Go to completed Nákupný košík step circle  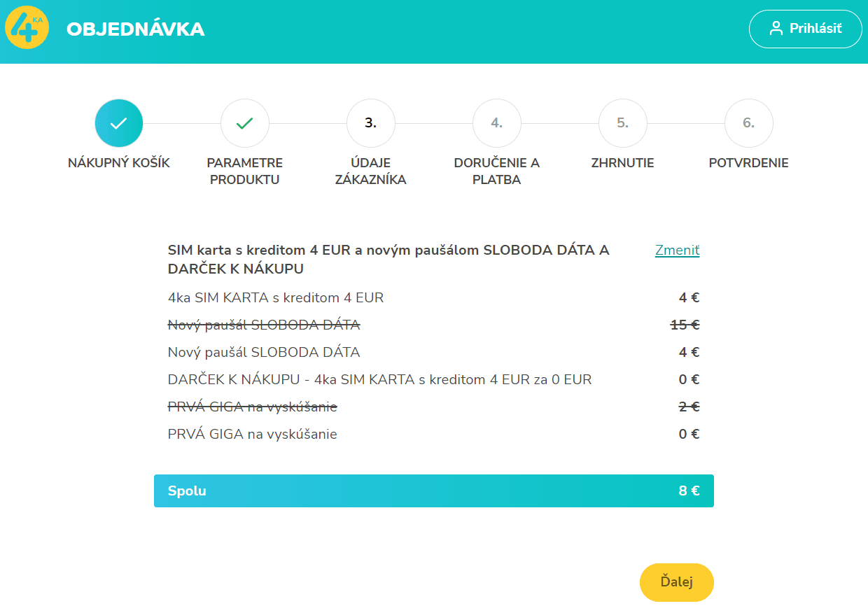pos(119,123)
